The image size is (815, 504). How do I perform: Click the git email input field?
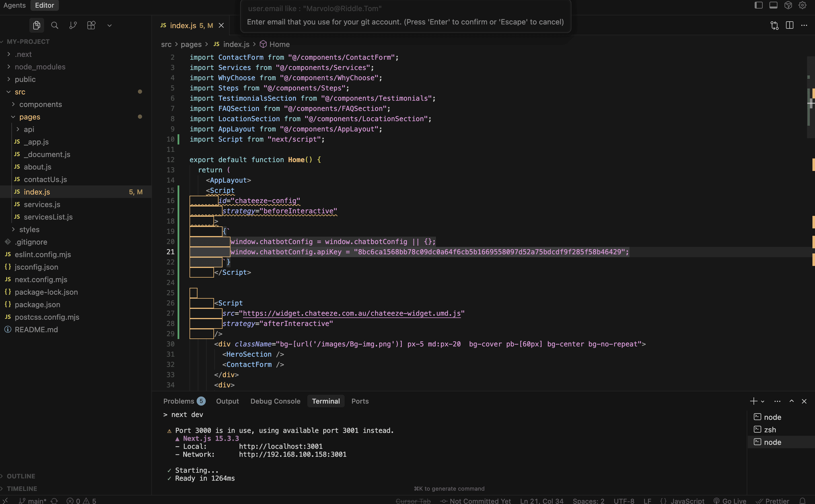405,9
